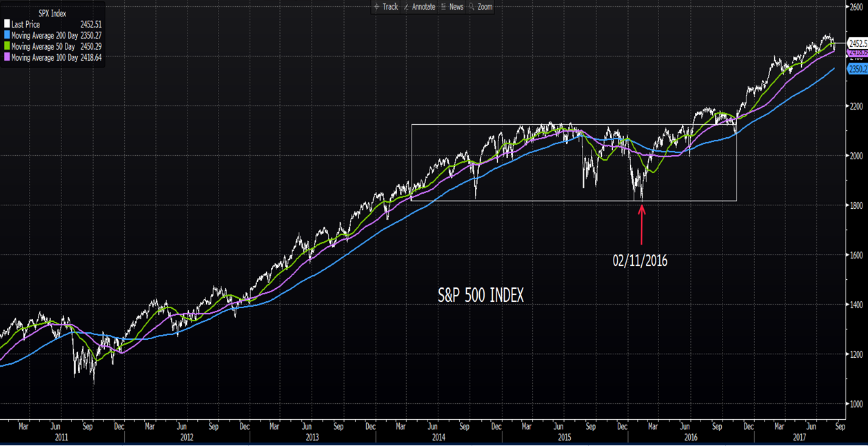Screen dimensions: 868x446
Task: Click the SPX Index legend title
Action: click(52, 13)
